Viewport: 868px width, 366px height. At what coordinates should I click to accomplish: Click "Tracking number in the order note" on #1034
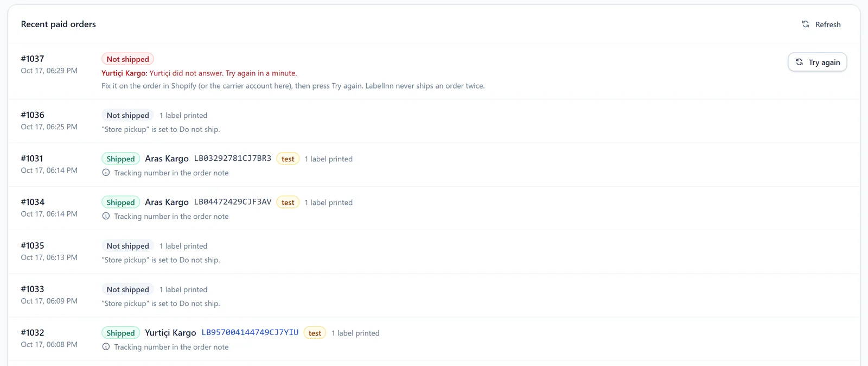(171, 216)
